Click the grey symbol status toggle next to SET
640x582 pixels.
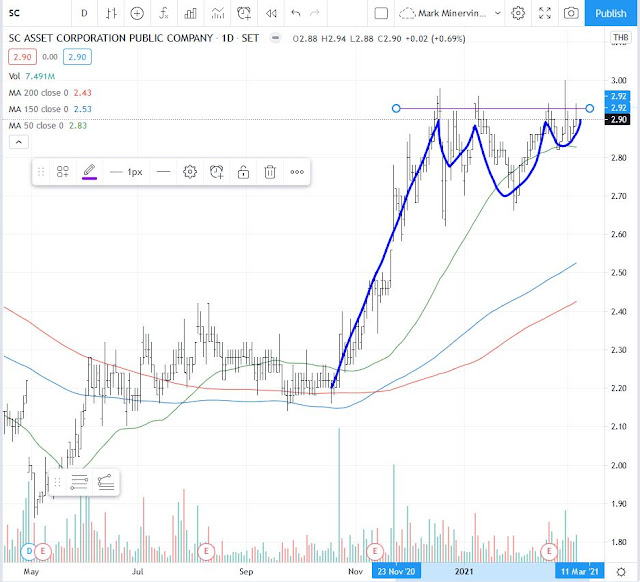tap(276, 38)
